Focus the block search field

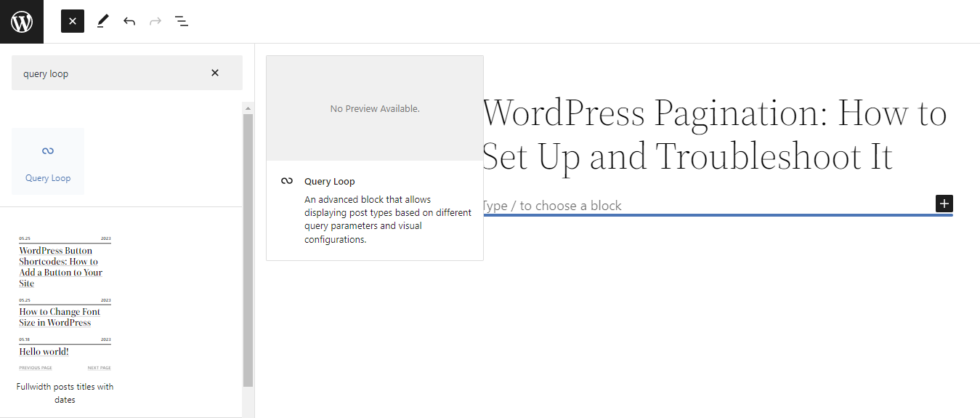[x=109, y=73]
